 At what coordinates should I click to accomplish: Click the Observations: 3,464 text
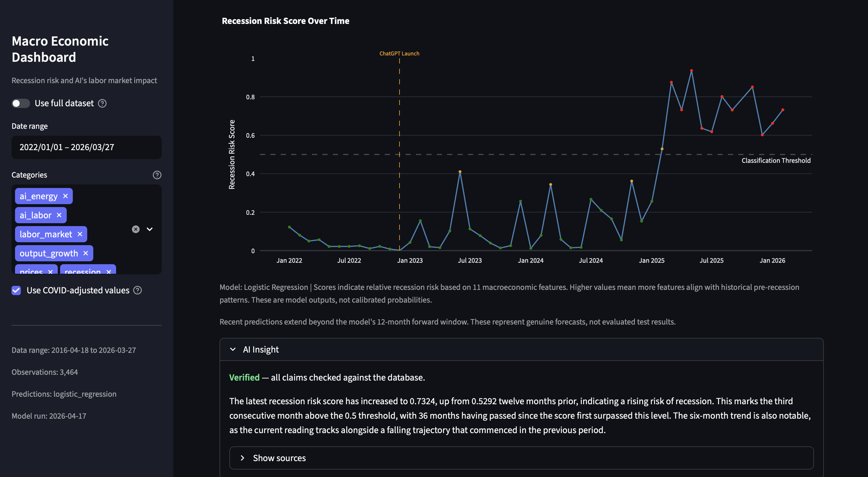click(x=45, y=372)
